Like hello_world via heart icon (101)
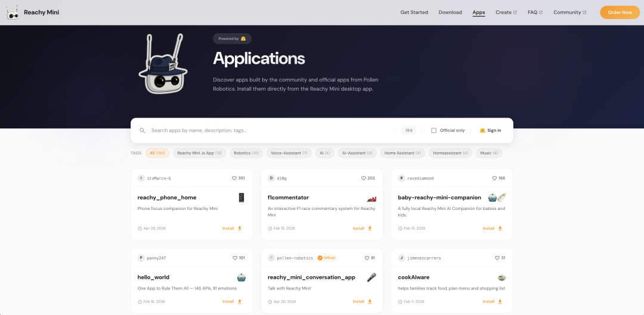The height and width of the screenshot is (315, 644). click(235, 258)
